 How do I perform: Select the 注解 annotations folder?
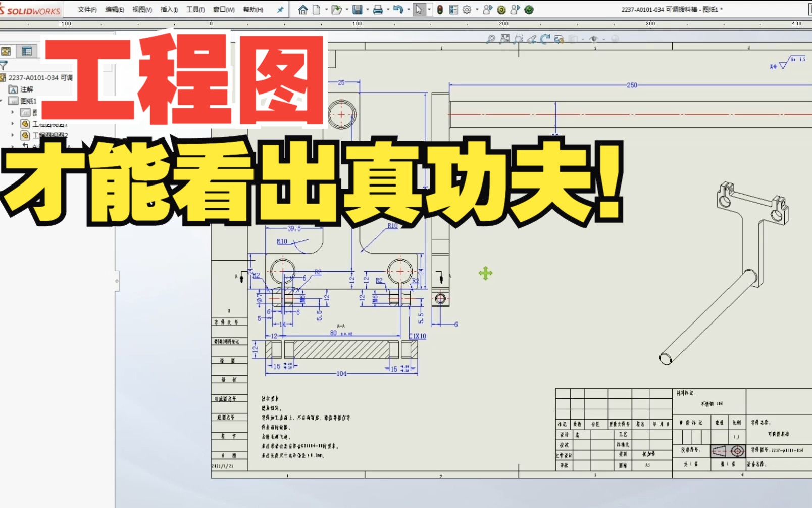21,89
